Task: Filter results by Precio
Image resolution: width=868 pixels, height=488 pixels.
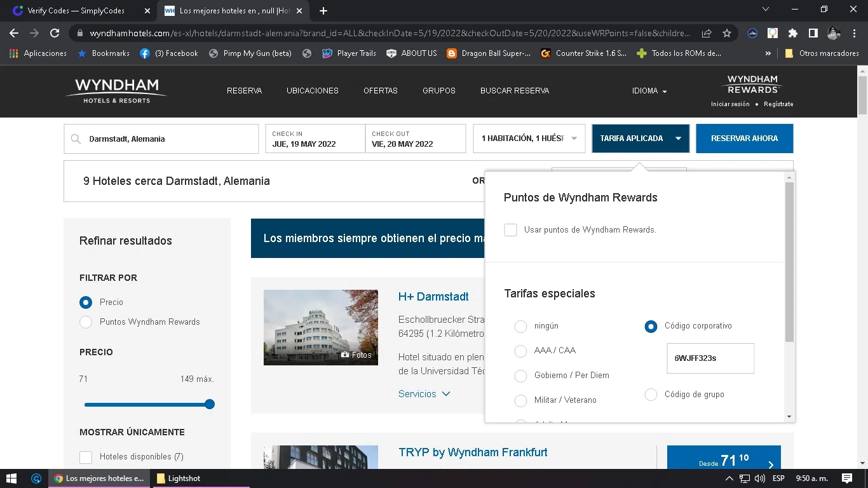Action: 86,302
